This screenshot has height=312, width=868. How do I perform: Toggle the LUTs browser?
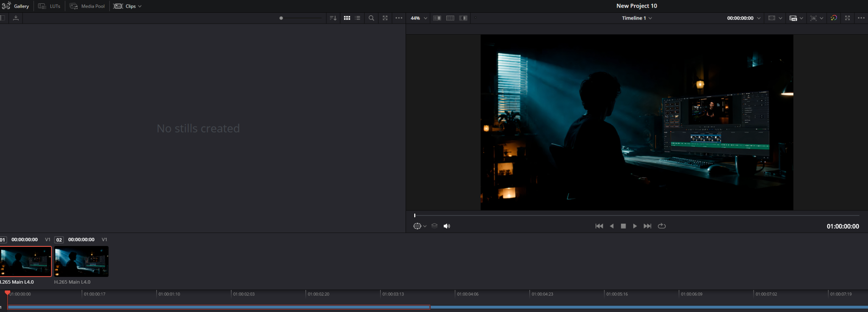click(x=49, y=6)
